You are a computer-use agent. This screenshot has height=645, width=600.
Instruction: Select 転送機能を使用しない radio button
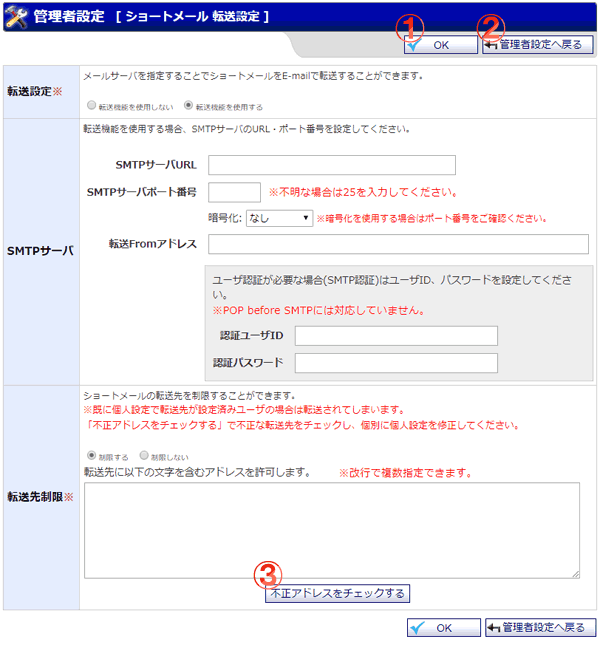tap(91, 105)
